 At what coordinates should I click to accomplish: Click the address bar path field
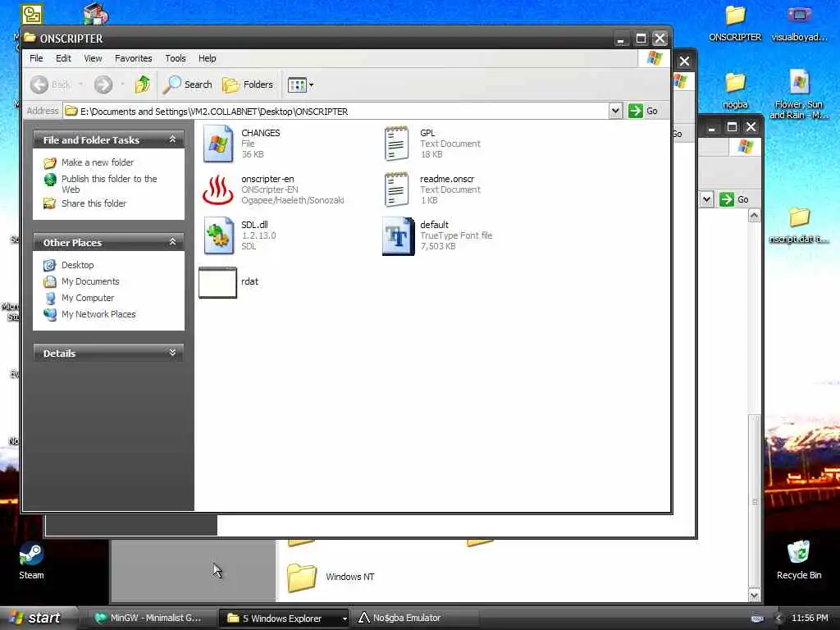tap(336, 112)
